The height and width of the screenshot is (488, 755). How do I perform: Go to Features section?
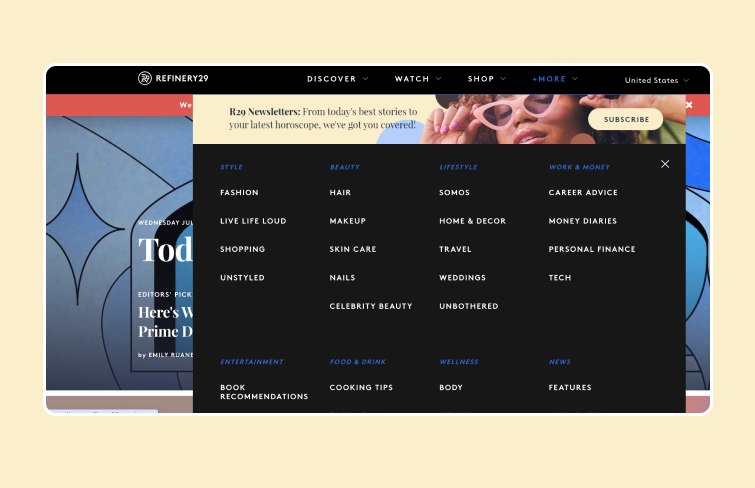coord(570,387)
